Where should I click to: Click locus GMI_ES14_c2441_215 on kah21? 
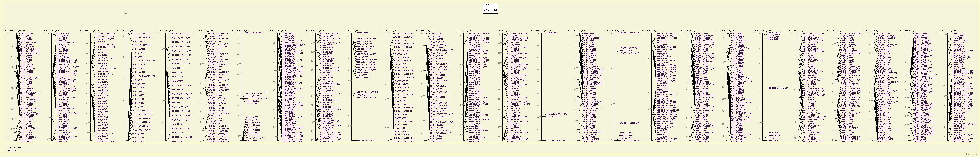click(x=630, y=123)
